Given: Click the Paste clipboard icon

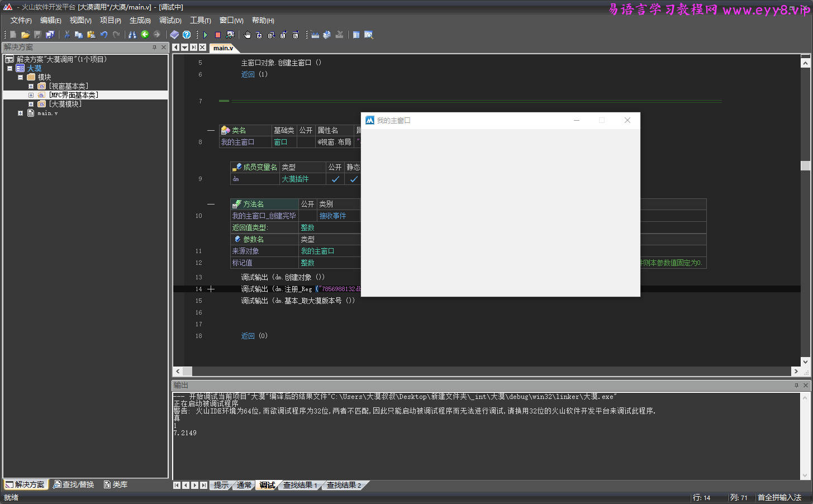Looking at the screenshot, I should pyautogui.click(x=91, y=35).
